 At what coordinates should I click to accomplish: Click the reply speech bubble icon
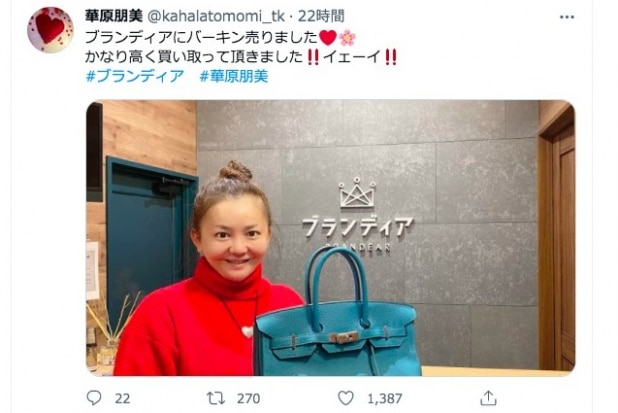(94, 398)
